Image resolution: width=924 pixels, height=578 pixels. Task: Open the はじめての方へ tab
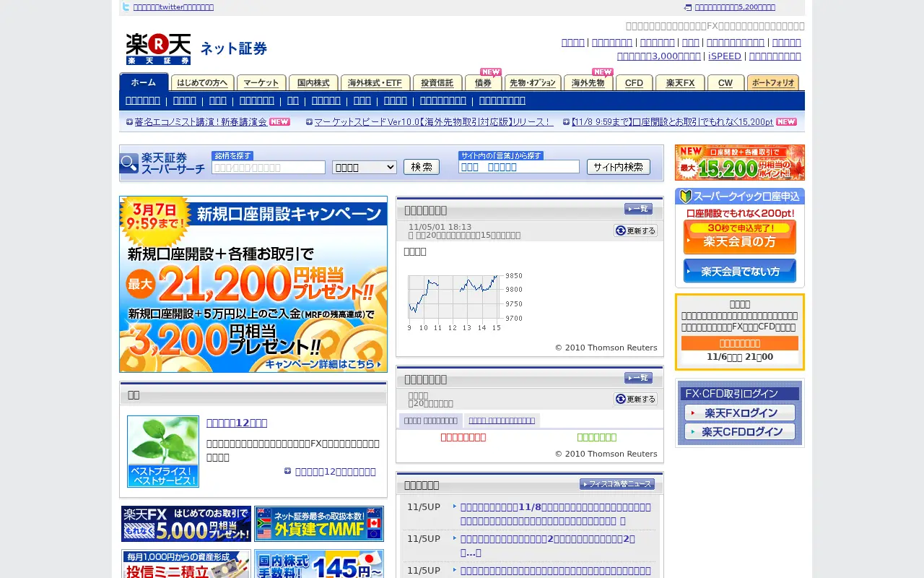203,82
